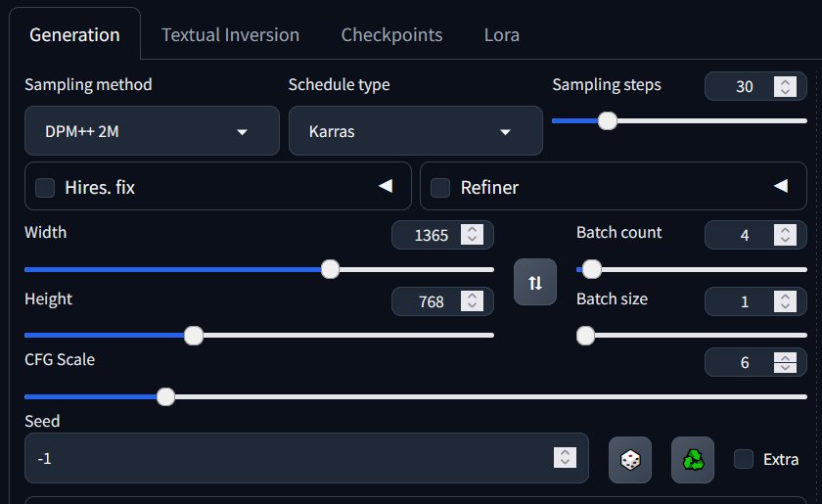The width and height of the screenshot is (822, 504).
Task: Click the dice icon to randomize seed
Action: click(630, 459)
